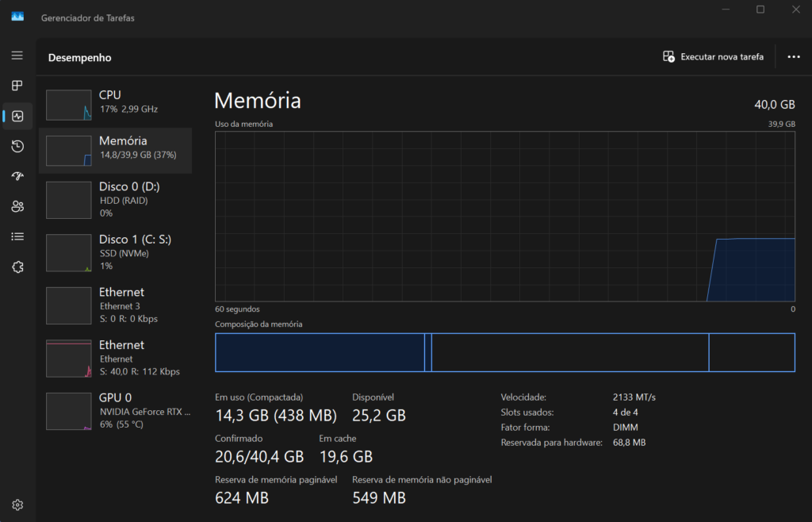Select the Disco 1 (C: S:) entry
The image size is (812, 522).
116,252
